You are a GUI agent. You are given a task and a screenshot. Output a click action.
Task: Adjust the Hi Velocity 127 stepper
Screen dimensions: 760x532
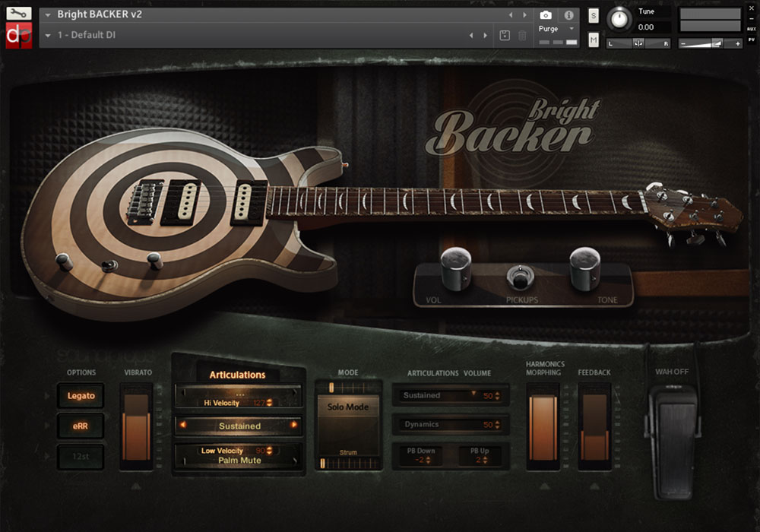coord(270,403)
